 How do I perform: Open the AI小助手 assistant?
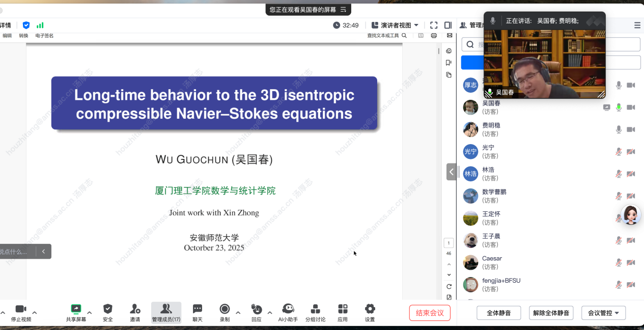pyautogui.click(x=288, y=309)
